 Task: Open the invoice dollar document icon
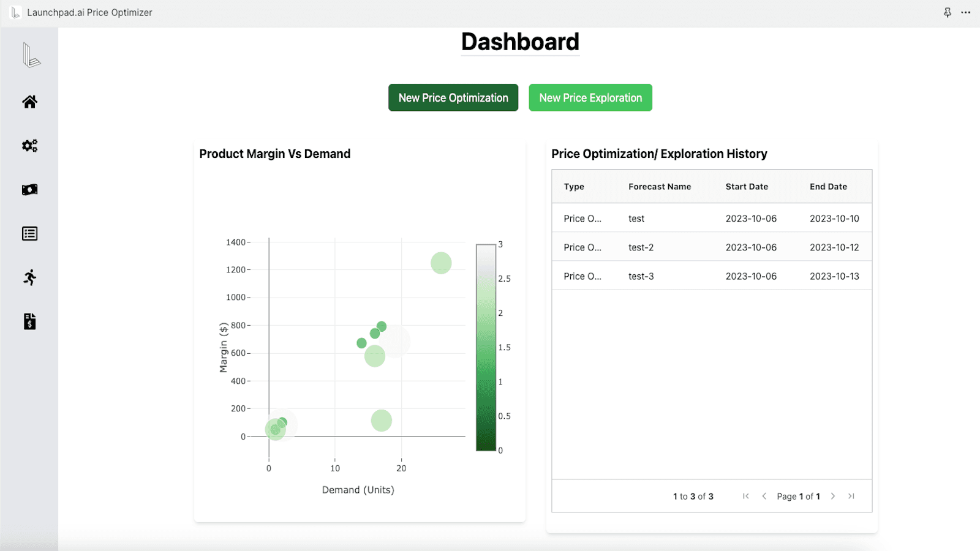coord(29,321)
